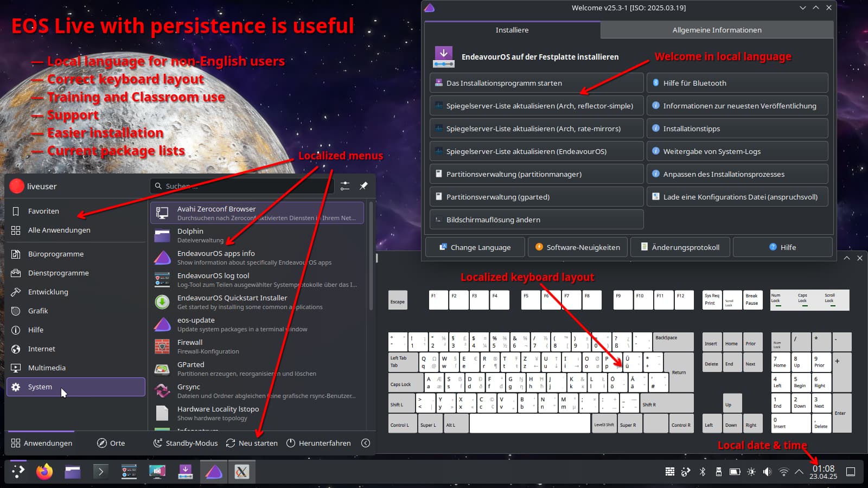
Task: Open Partitionsverwaltung (gparted)
Action: pos(537,197)
